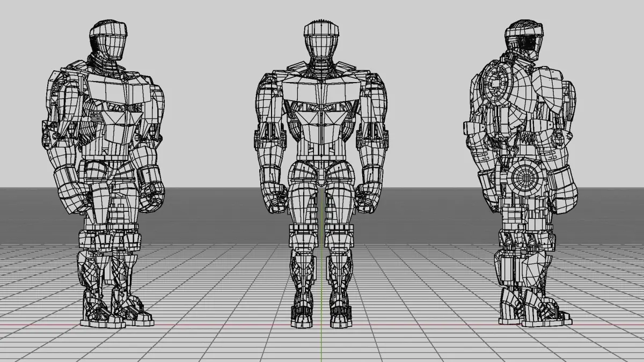Image resolution: width=644 pixels, height=362 pixels.
Task: Select the three-quarter front view robot model
Action: (104, 174)
